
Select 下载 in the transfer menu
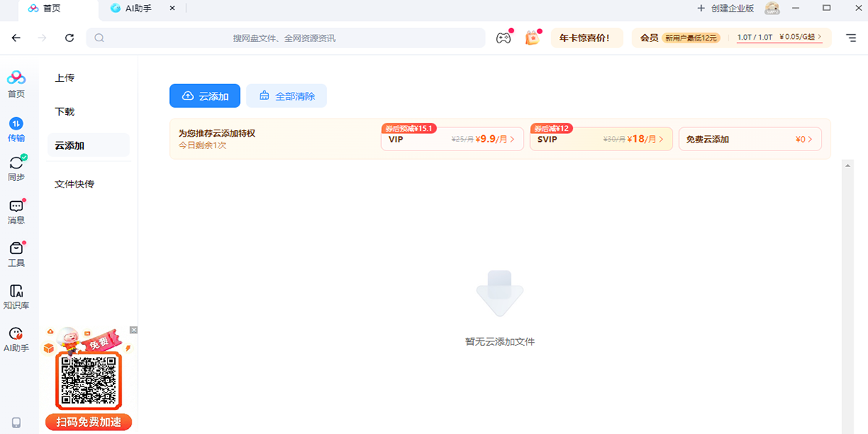coord(65,111)
